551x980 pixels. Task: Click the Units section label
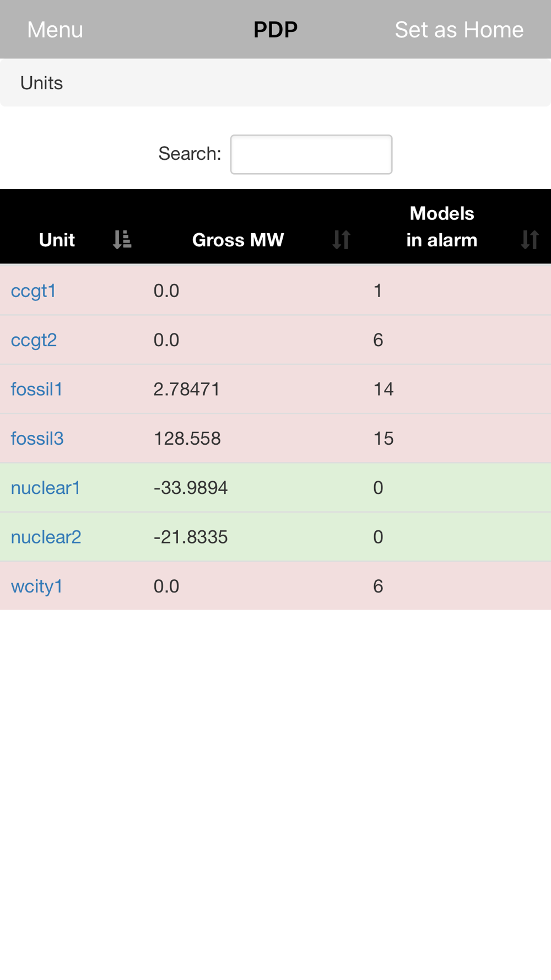pyautogui.click(x=42, y=83)
